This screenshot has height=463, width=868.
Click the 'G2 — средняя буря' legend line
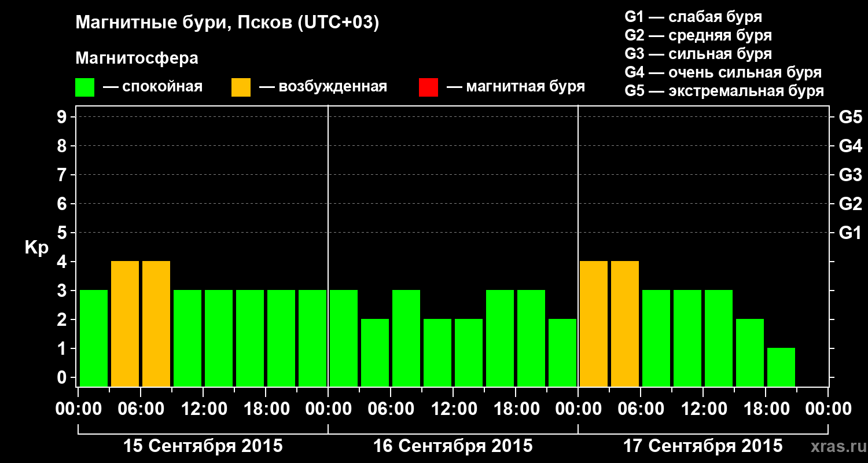[698, 35]
